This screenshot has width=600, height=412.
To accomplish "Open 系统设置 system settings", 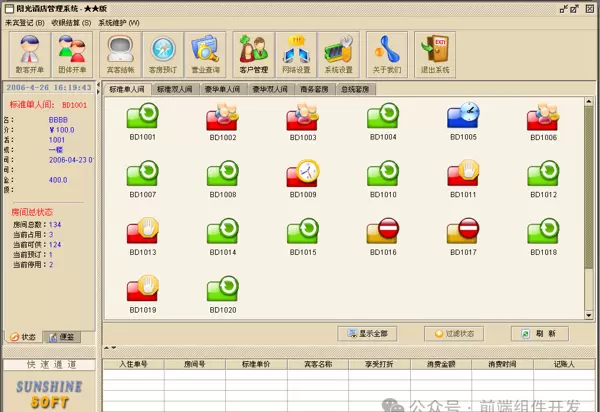I will (x=338, y=54).
